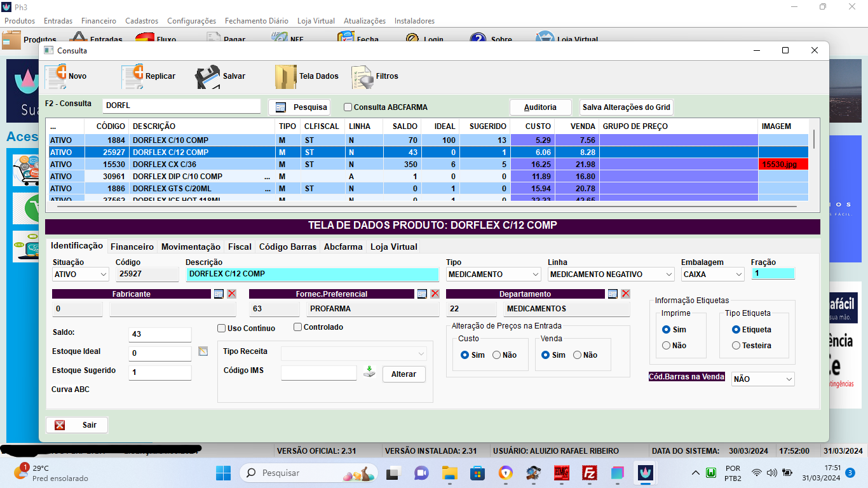Viewport: 868px width, 488px height.
Task: Open the Teams chat taskbar icon
Action: tap(421, 473)
